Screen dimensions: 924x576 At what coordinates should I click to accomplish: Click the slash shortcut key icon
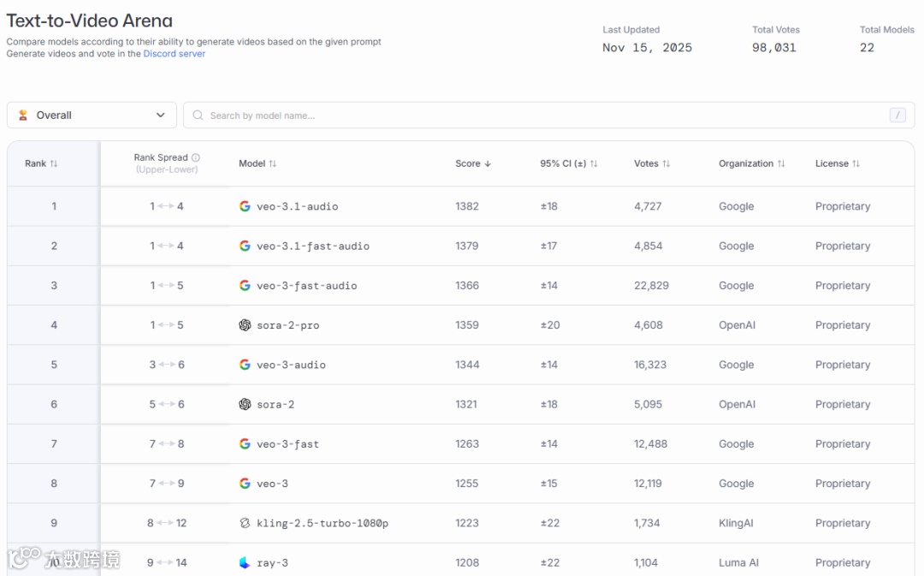tap(897, 116)
